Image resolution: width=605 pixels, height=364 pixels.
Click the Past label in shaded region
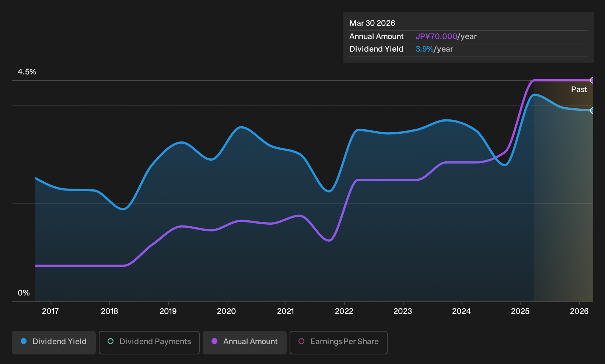pos(579,90)
